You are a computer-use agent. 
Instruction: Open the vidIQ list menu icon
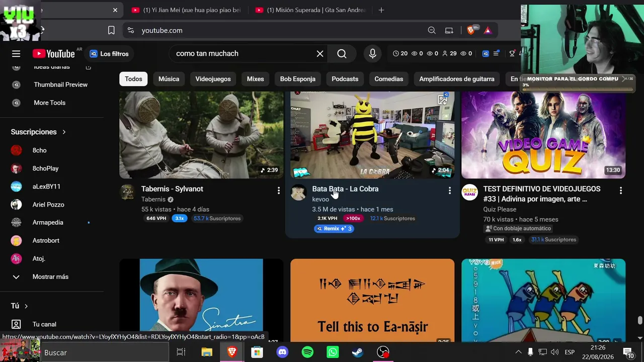click(496, 53)
